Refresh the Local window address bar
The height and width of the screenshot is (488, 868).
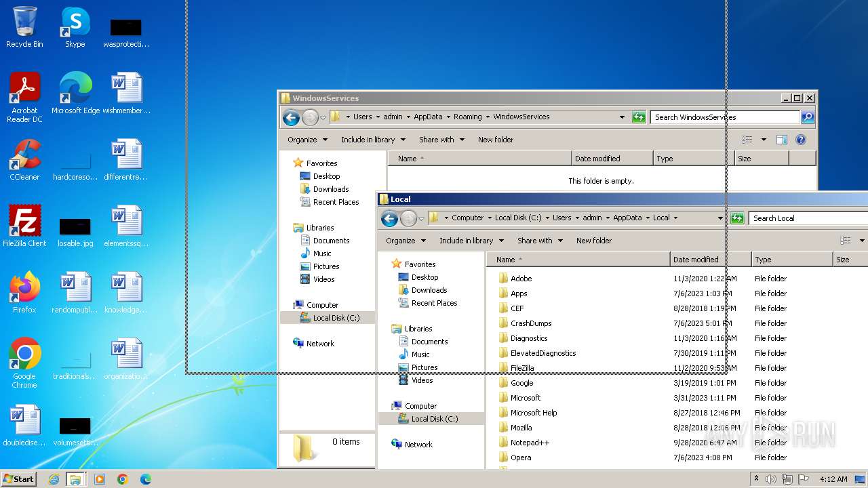point(737,218)
